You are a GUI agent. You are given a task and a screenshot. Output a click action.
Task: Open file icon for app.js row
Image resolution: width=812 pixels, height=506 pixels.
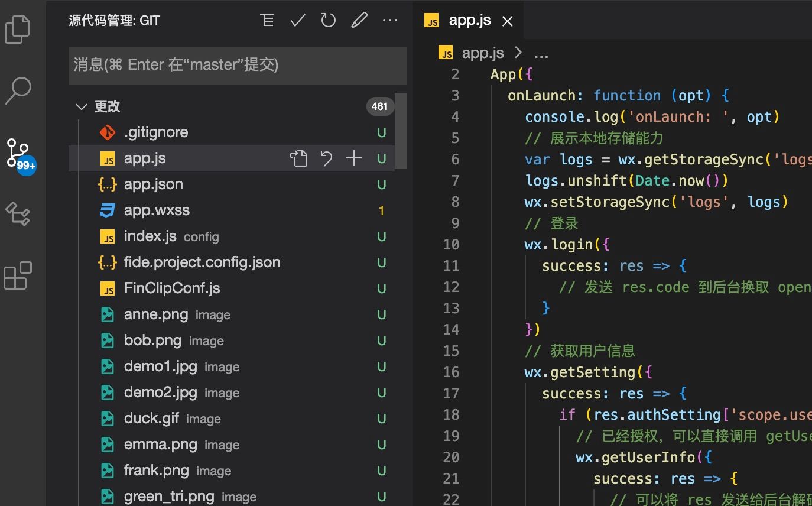coord(298,158)
